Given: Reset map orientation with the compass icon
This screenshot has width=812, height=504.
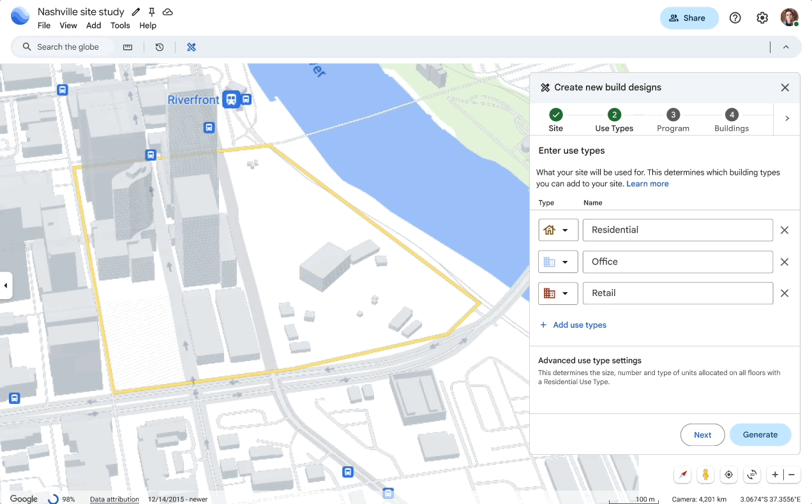Looking at the screenshot, I should (682, 475).
